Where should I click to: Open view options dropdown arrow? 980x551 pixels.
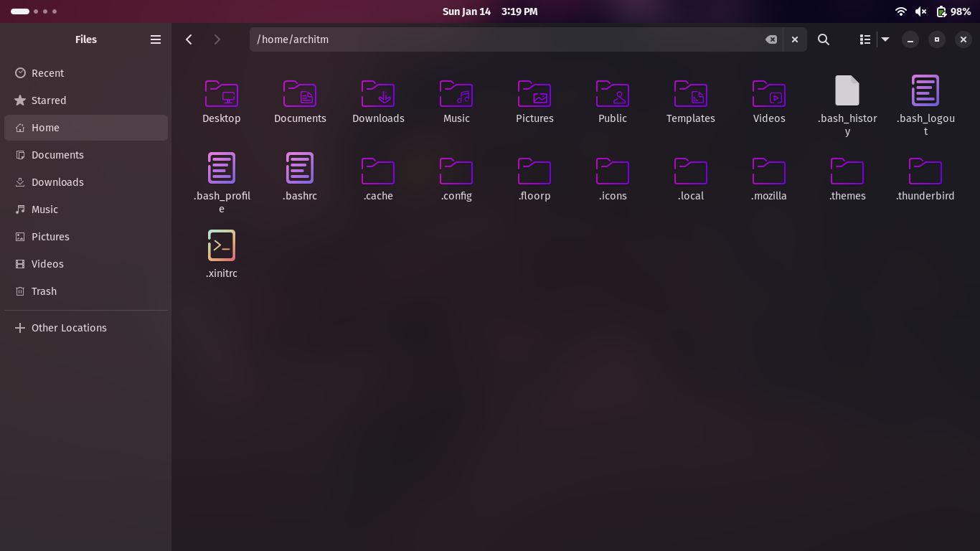pos(885,39)
